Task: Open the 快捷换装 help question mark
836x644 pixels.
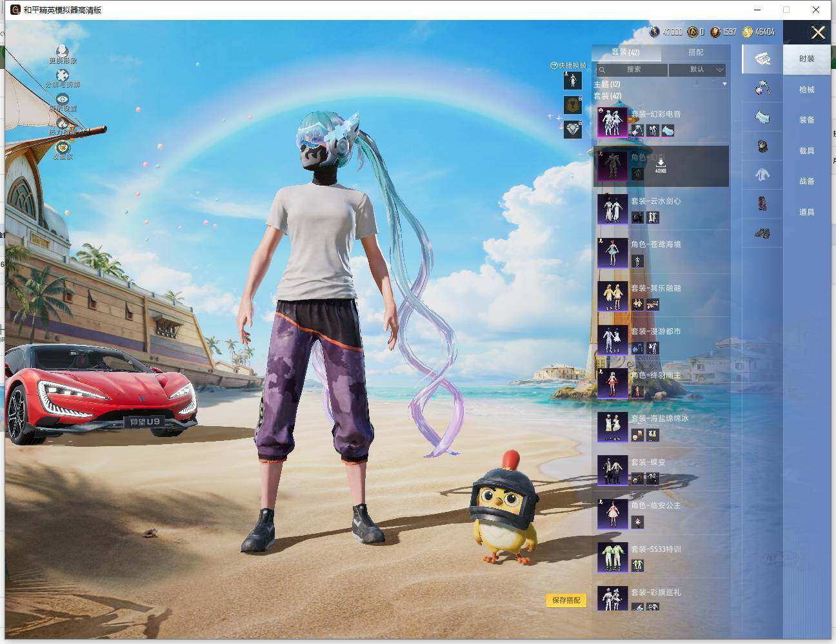Action: click(553, 66)
